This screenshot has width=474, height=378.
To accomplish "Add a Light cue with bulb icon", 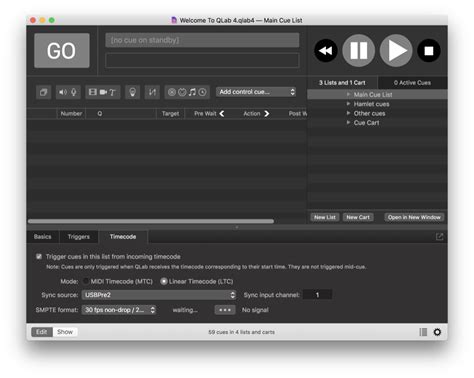I will [x=132, y=92].
